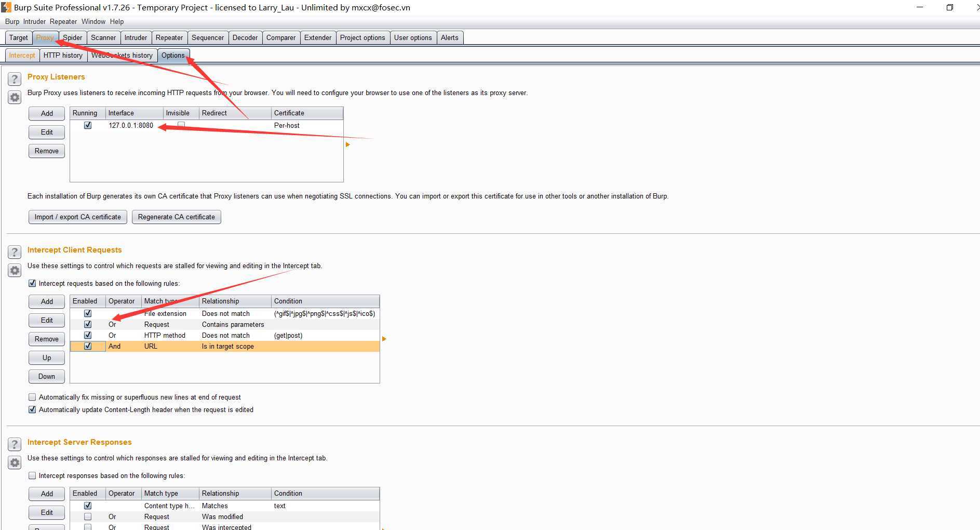Uncheck Intercept requests based on following rules
This screenshot has width=980, height=530.
(32, 283)
